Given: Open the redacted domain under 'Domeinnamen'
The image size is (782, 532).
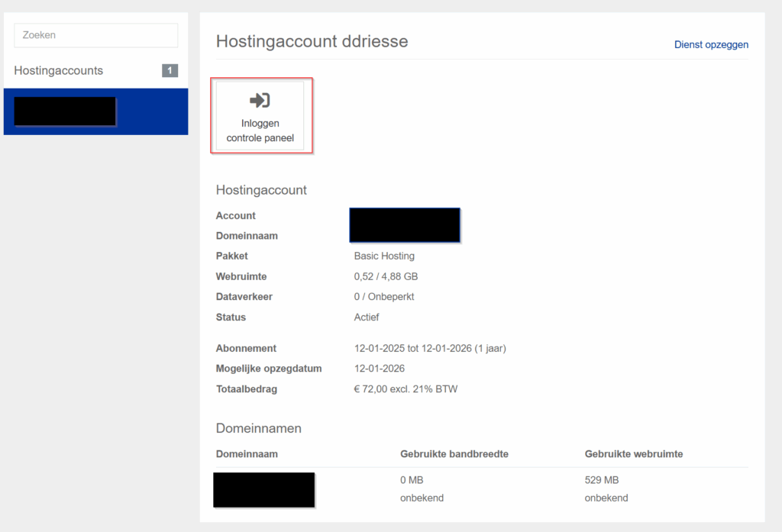Looking at the screenshot, I should coord(263,488).
